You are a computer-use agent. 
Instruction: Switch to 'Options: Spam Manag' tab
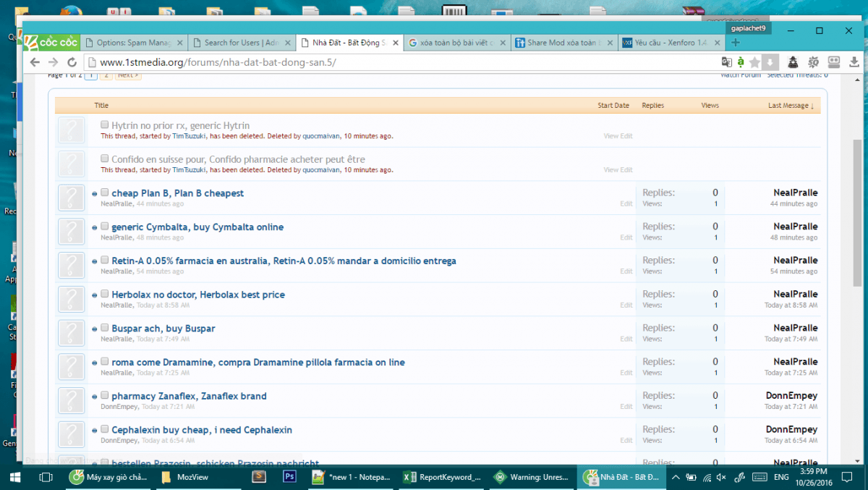(x=134, y=43)
